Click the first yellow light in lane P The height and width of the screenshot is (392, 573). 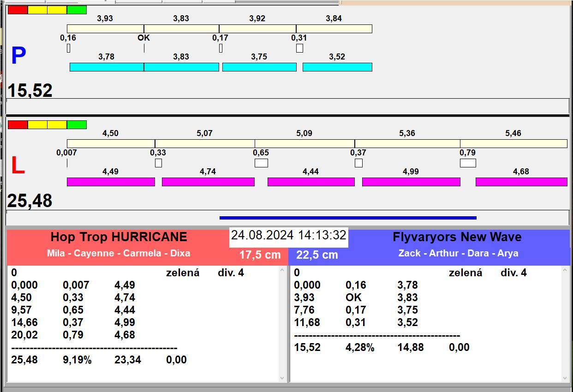tap(37, 10)
